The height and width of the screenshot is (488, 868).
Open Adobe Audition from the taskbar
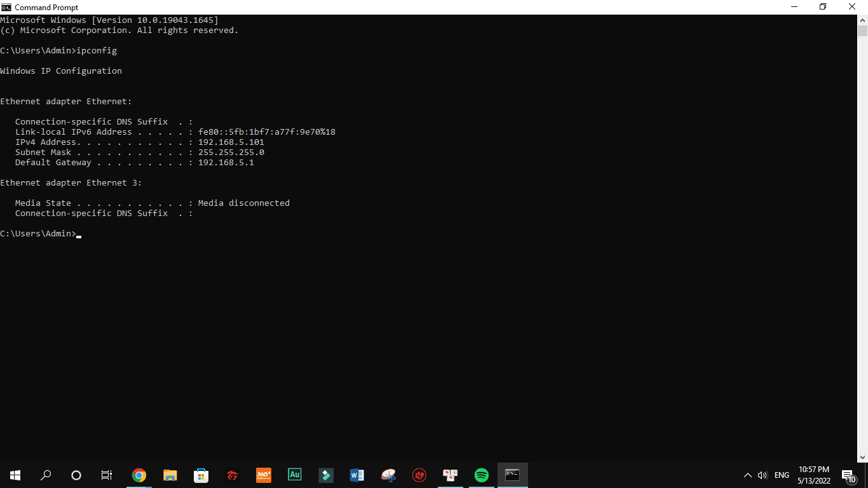pyautogui.click(x=295, y=475)
